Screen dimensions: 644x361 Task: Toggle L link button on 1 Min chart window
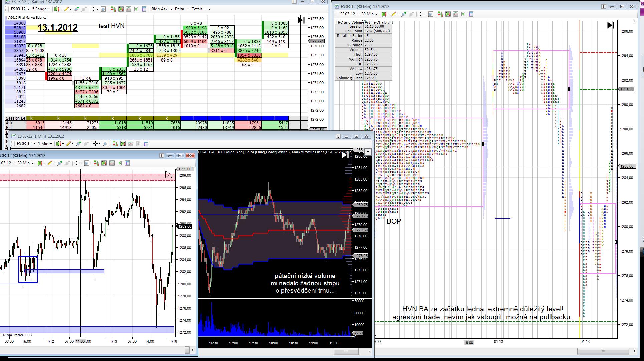pyautogui.click(x=338, y=136)
